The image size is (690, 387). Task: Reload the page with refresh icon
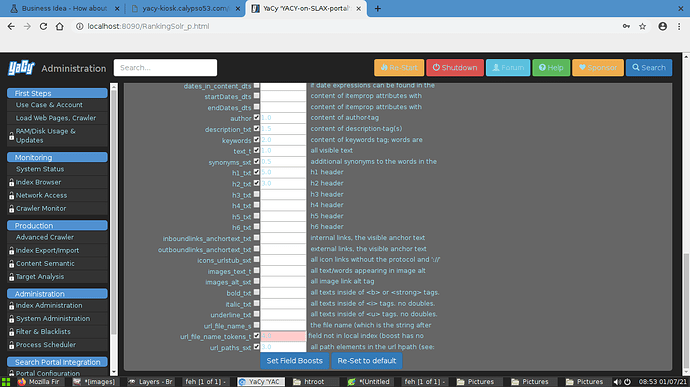tap(43, 26)
